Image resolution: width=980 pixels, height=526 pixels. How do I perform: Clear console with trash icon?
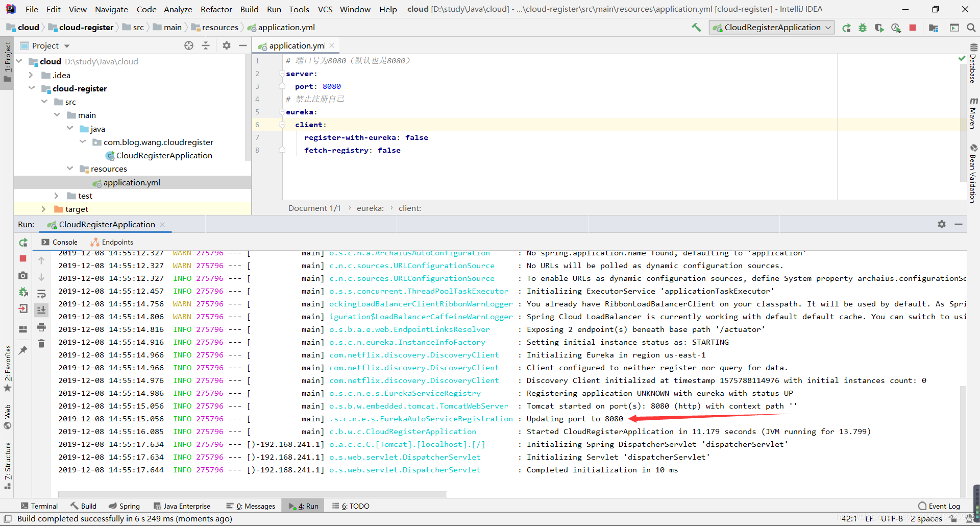[x=41, y=343]
